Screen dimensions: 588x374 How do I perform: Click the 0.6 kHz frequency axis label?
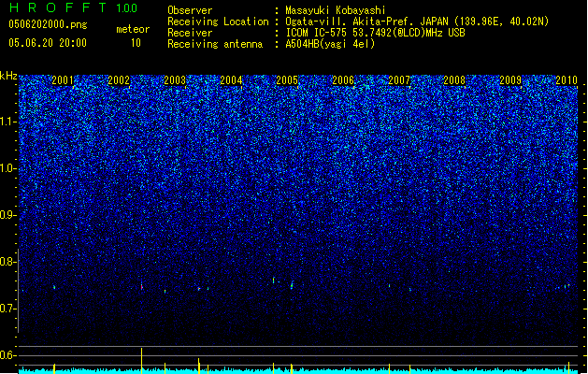(8, 355)
